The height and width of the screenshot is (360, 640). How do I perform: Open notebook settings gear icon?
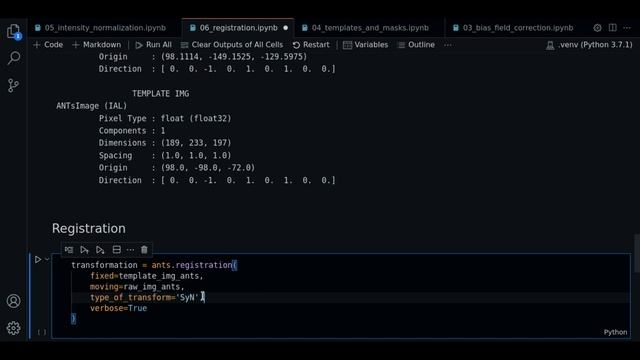597,28
